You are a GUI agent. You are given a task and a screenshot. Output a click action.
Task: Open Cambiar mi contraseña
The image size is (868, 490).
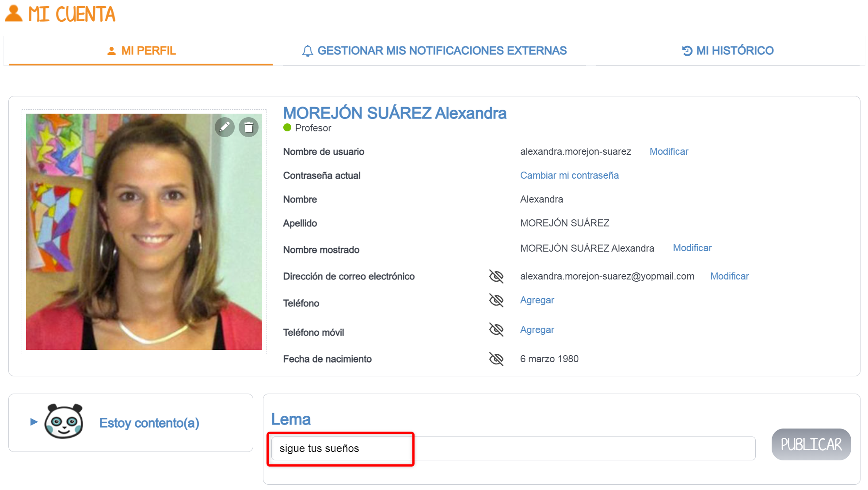(x=569, y=176)
